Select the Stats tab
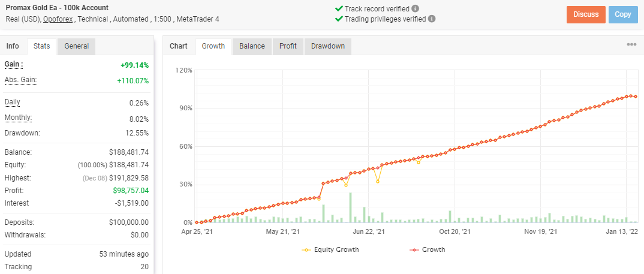Screen dimensions: 644x274 tap(41, 46)
